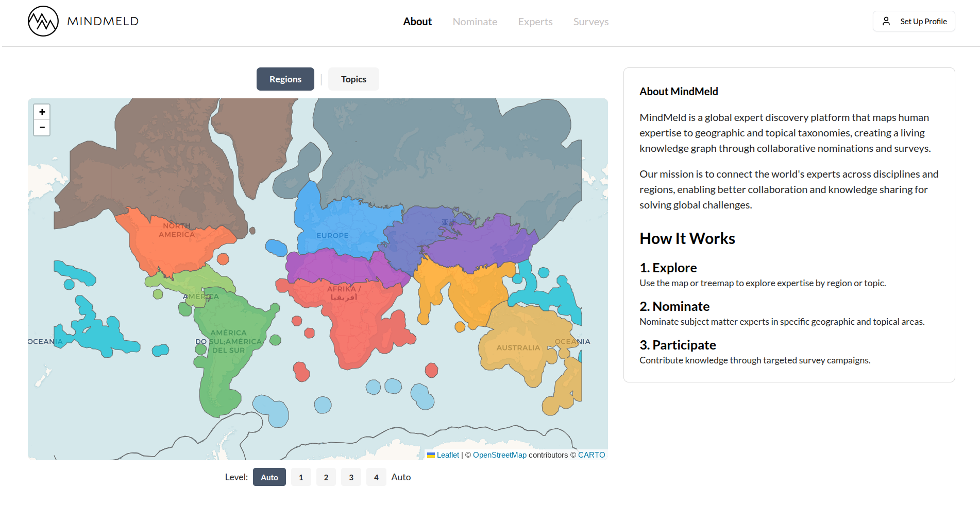Open the OpenStreetMap attribution link

click(500, 455)
